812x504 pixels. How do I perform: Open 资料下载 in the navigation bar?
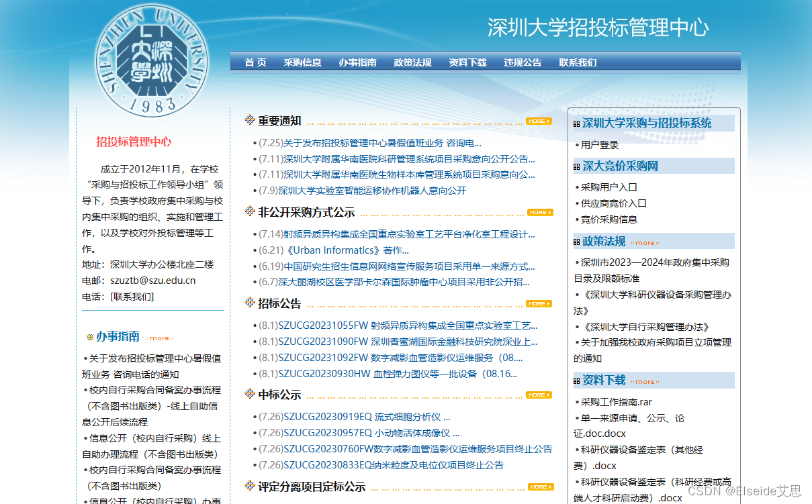467,62
